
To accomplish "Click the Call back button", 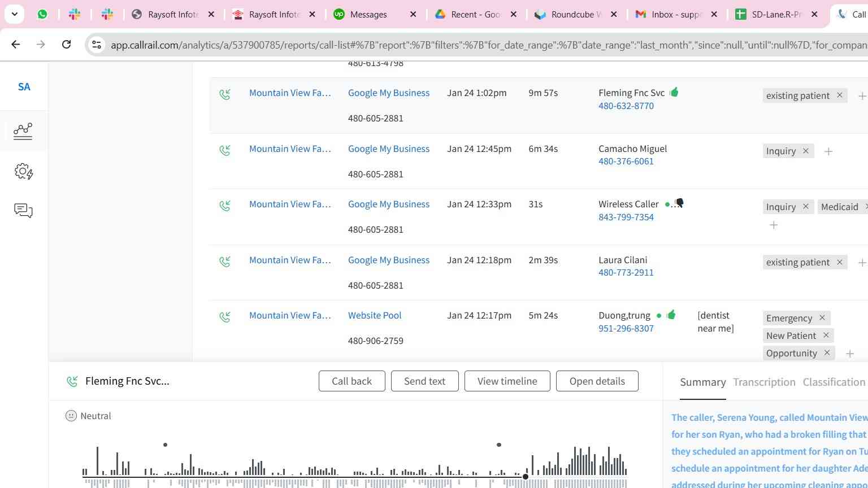I will [x=351, y=381].
